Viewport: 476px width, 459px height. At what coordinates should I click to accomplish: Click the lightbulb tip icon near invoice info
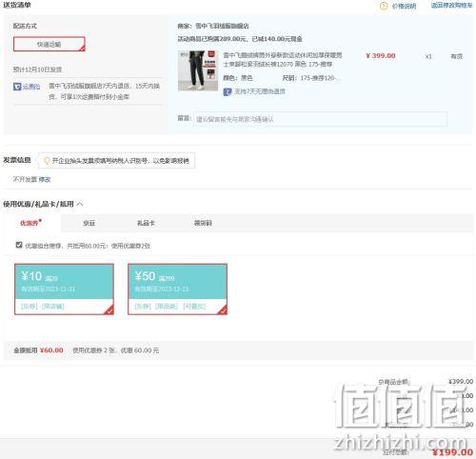click(x=47, y=161)
